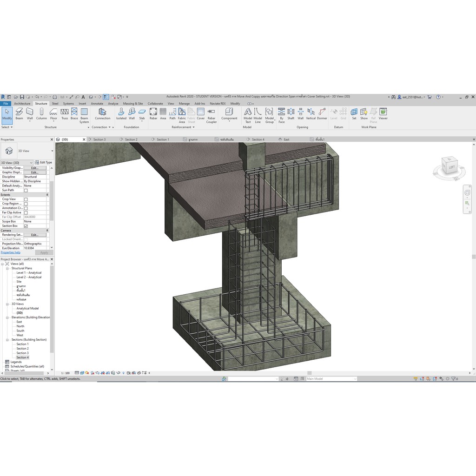This screenshot has height=476, width=476.
Task: Click the By Face opening tool
Action: (281, 116)
